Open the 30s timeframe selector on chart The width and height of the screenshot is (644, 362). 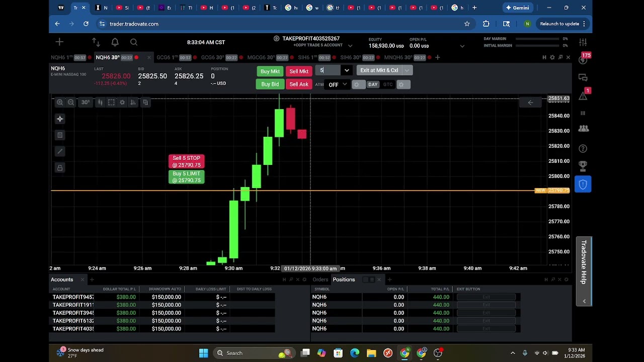point(86,103)
